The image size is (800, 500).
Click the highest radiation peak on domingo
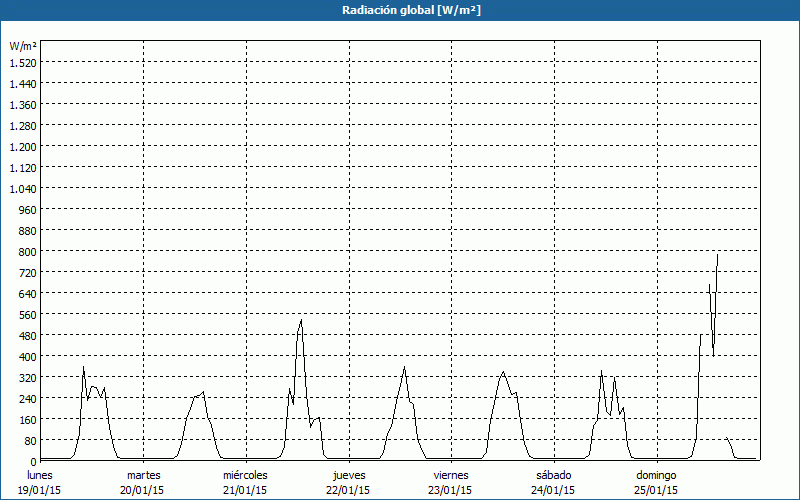point(718,254)
